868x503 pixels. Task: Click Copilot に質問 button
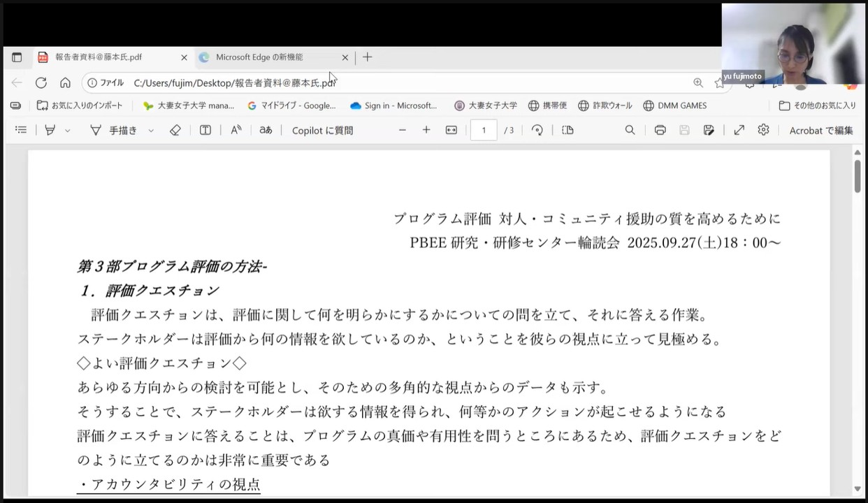coord(322,130)
